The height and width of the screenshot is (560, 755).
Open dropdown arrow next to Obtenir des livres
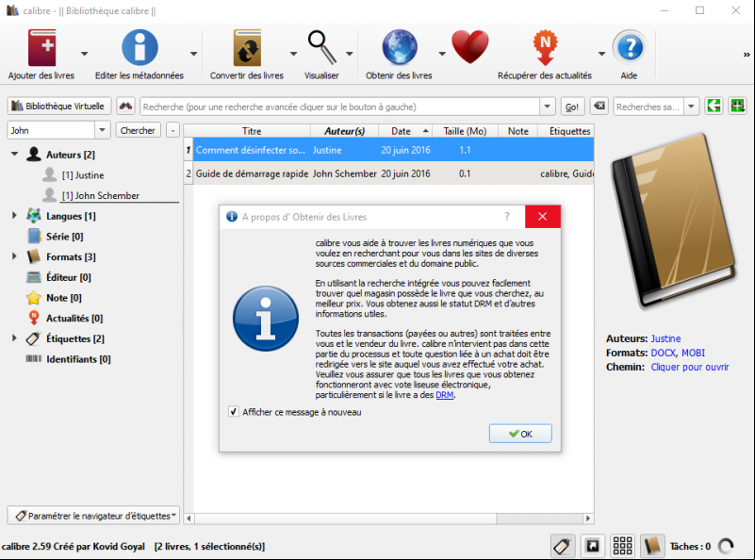(442, 54)
